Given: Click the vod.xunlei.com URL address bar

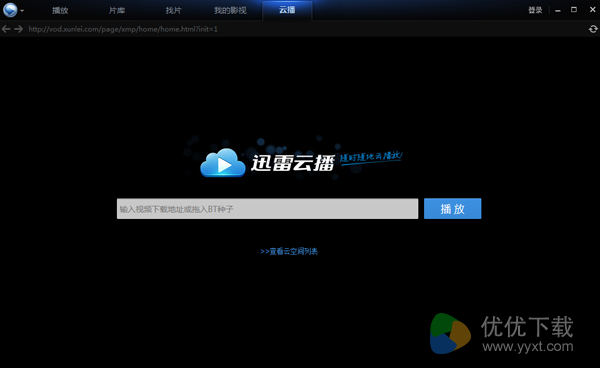Looking at the screenshot, I should click(x=123, y=29).
